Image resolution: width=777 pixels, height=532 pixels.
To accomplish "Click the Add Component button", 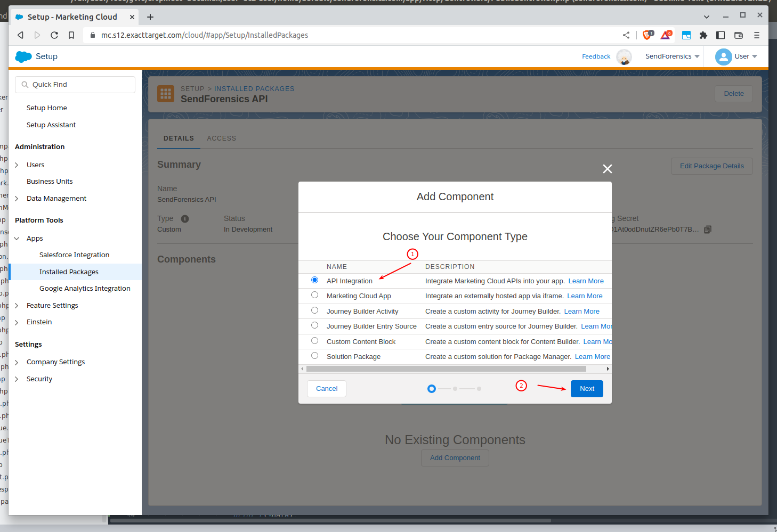I will [x=455, y=458].
